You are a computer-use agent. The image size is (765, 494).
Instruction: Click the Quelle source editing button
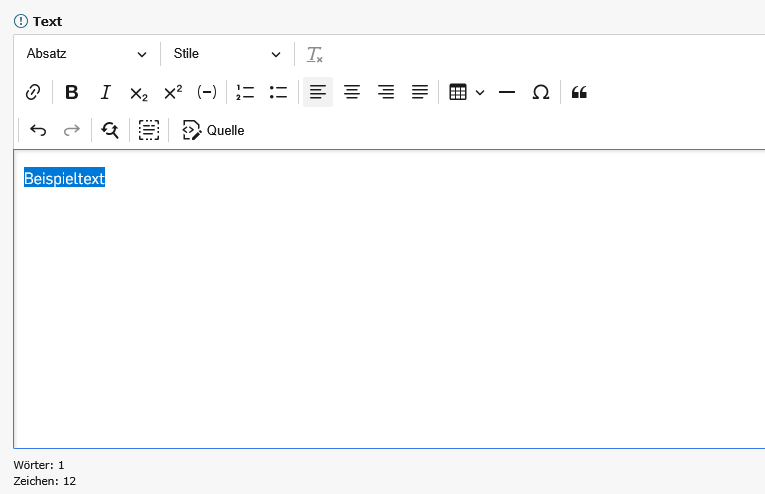213,130
